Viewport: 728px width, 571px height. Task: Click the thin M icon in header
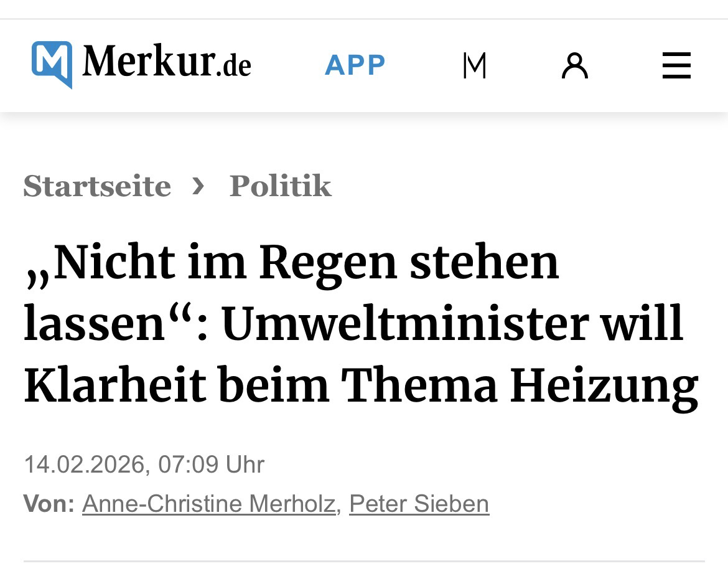474,65
